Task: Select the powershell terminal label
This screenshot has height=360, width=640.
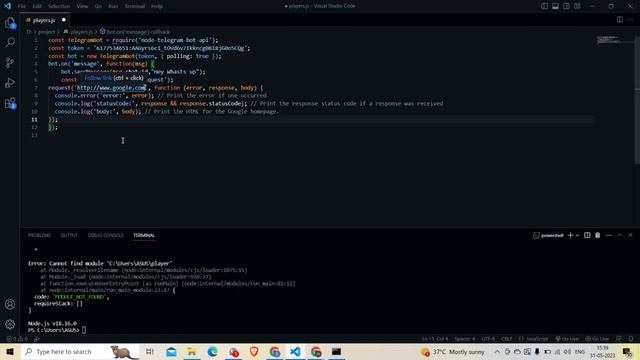Action: (x=548, y=236)
